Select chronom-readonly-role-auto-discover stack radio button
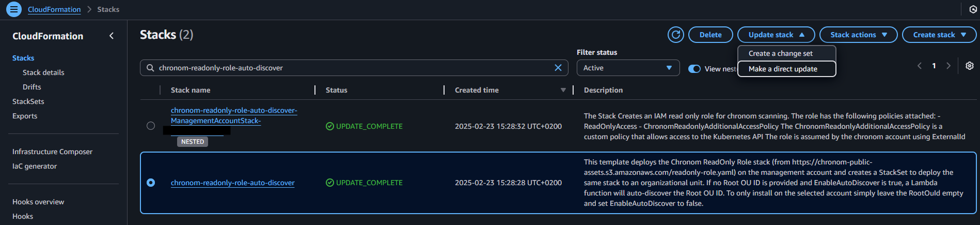The height and width of the screenshot is (225, 980). pyautogui.click(x=151, y=183)
